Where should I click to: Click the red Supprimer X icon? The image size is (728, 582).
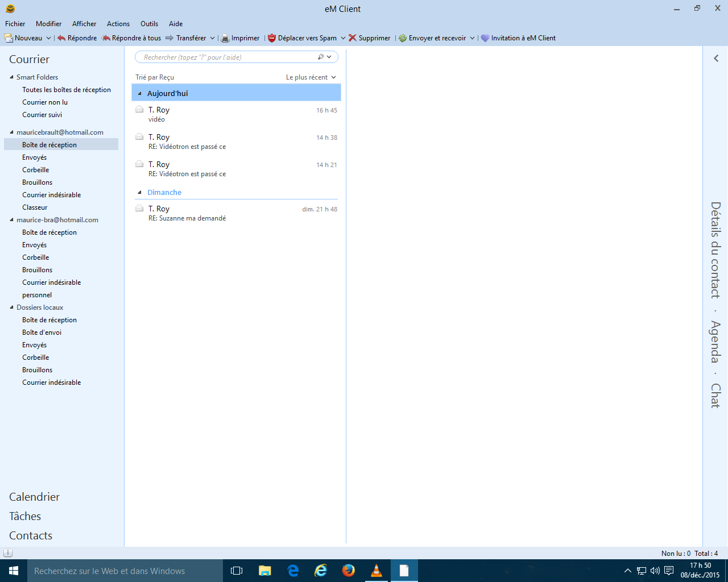click(353, 38)
